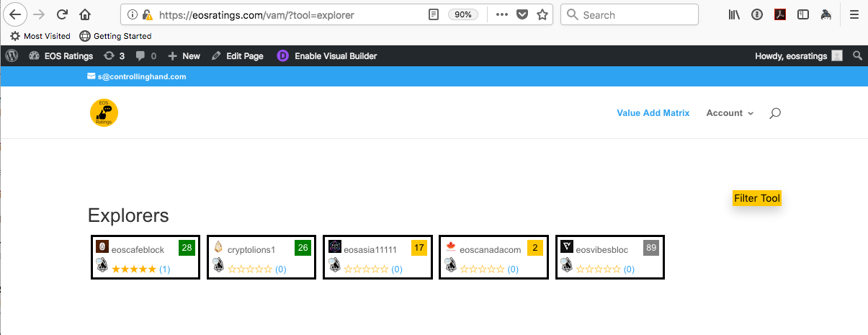This screenshot has height=335, width=868.
Task: View the 3 pending updates
Action: (115, 55)
